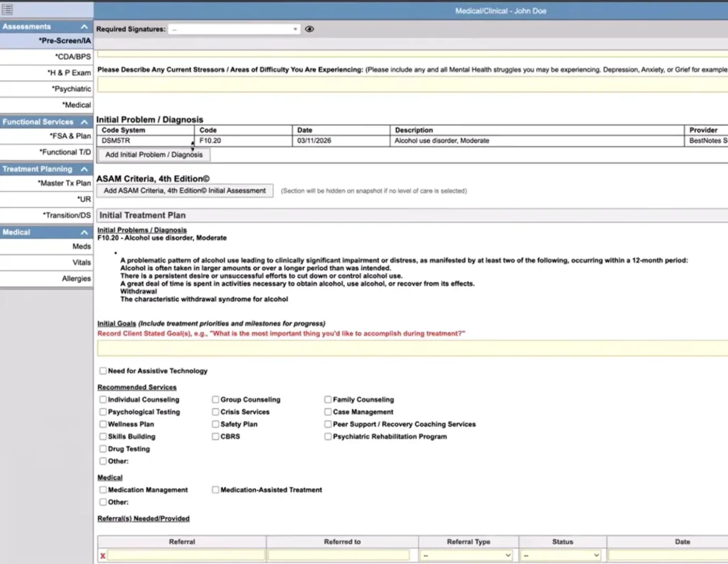Check the Safety Plan box

point(215,424)
